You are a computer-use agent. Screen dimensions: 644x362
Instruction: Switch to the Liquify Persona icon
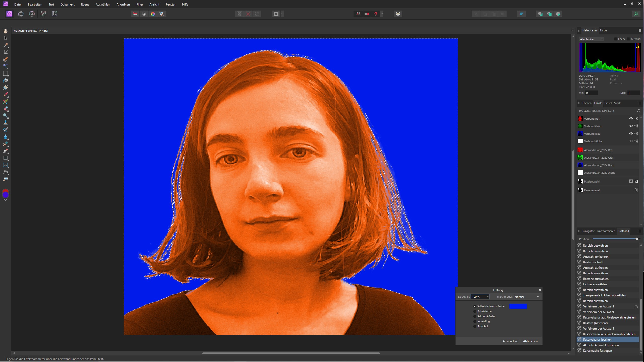coord(21,14)
